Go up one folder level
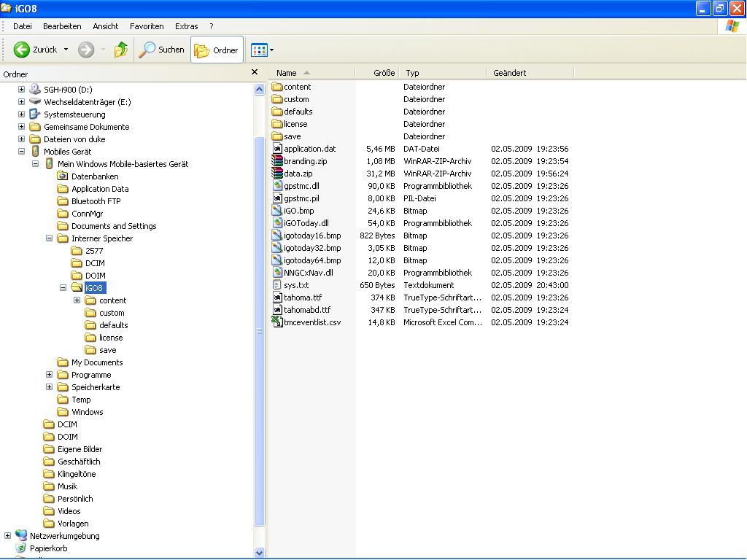The height and width of the screenshot is (560, 747). (121, 50)
